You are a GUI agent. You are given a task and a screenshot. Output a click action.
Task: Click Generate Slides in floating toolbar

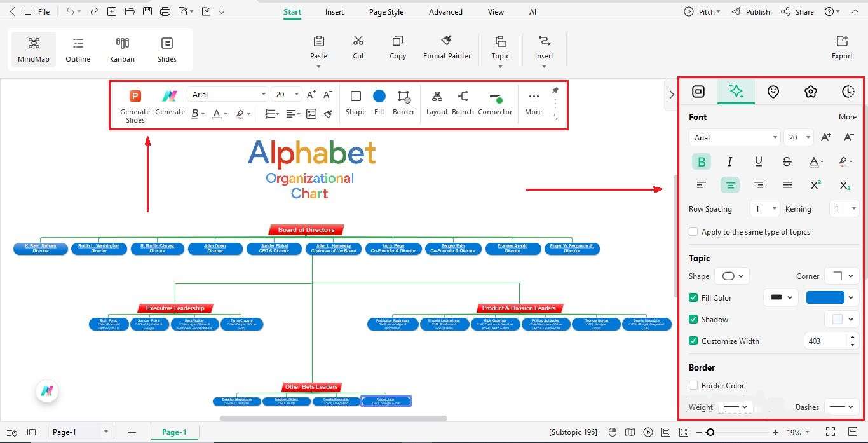pyautogui.click(x=135, y=106)
